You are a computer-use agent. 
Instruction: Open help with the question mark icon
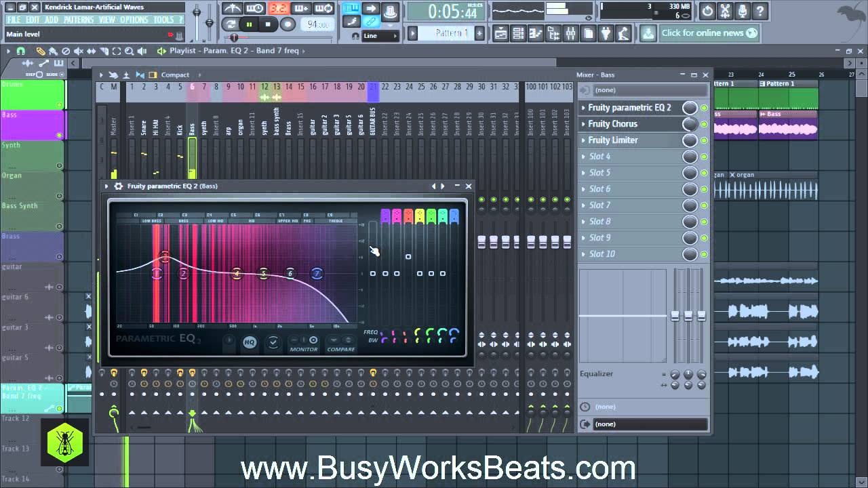(x=760, y=11)
